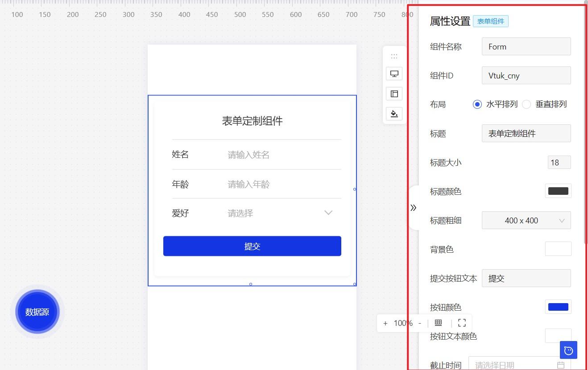Click the 组件名称 input showing Form
Image resolution: width=588 pixels, height=370 pixels.
[526, 46]
